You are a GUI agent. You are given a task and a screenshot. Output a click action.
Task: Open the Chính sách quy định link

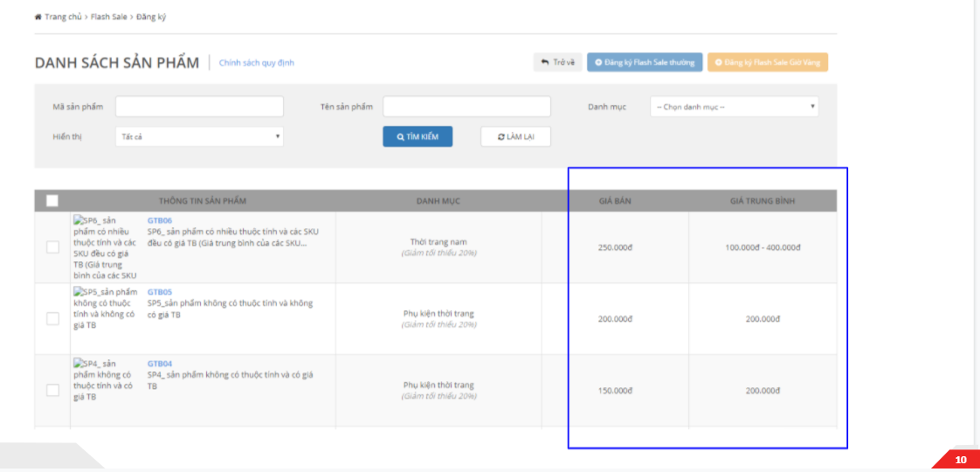click(256, 63)
